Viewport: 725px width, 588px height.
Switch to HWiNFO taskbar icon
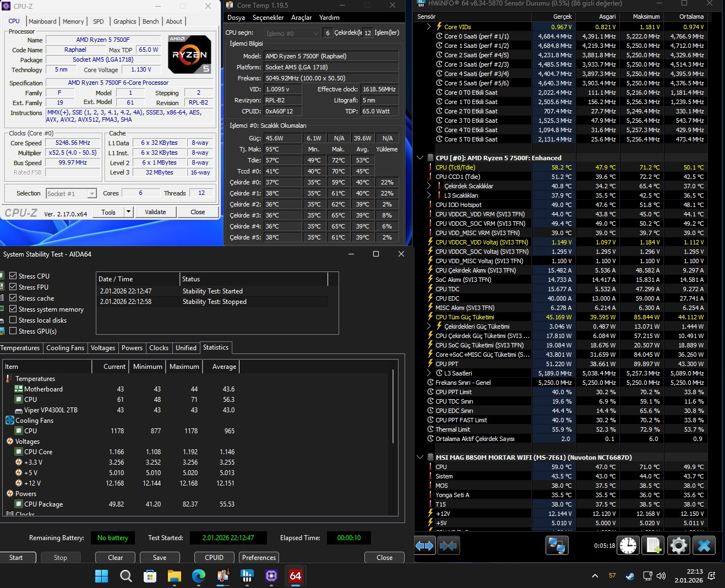tap(247, 576)
